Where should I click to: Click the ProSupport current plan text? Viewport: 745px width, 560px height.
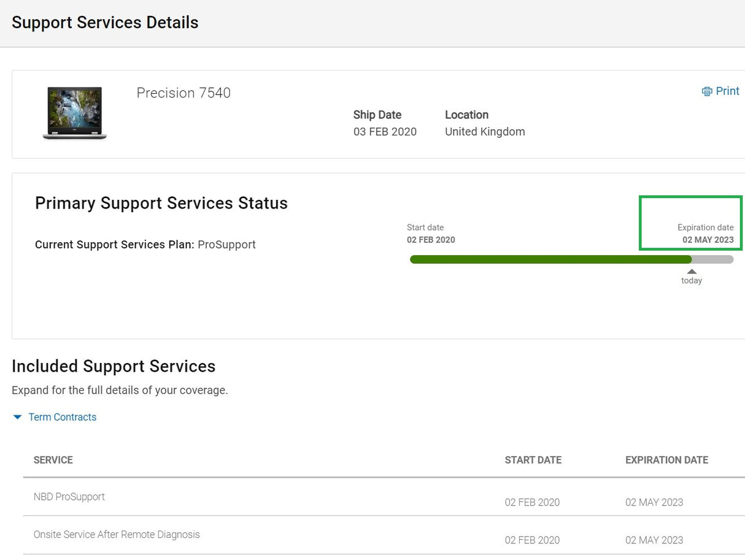tap(226, 245)
